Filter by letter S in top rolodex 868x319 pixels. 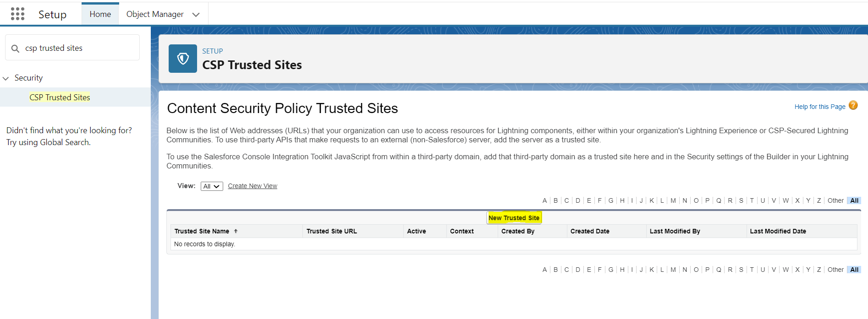(x=741, y=200)
